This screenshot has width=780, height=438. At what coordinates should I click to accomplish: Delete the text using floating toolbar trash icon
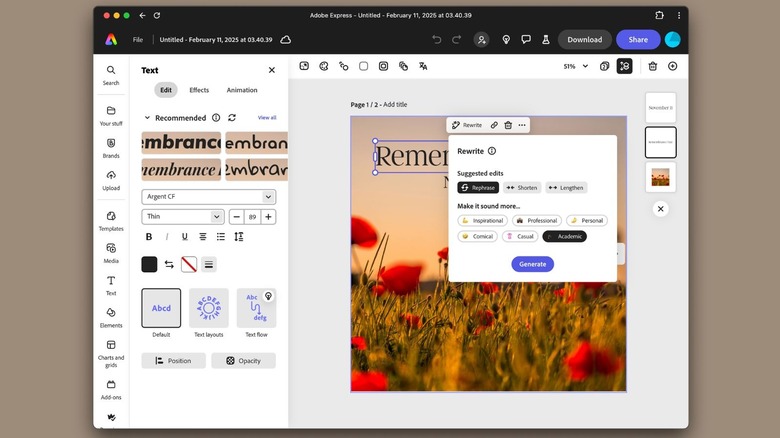[x=508, y=125]
